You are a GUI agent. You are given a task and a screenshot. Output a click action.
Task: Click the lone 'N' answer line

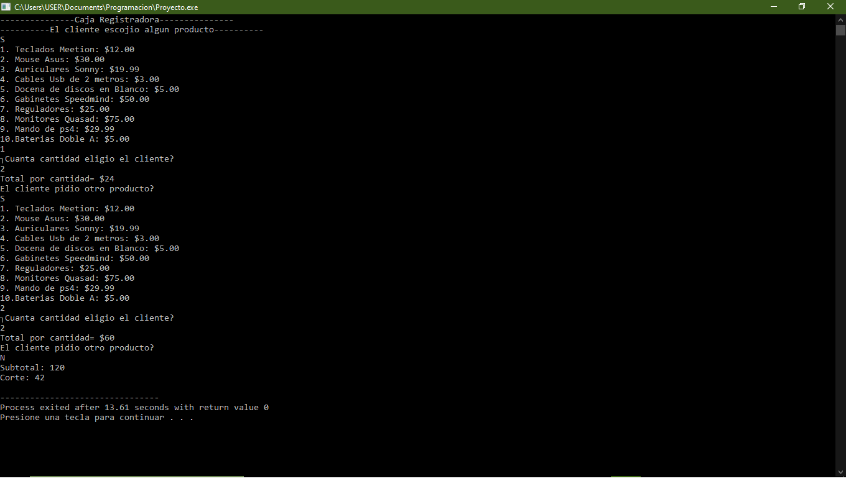point(2,358)
